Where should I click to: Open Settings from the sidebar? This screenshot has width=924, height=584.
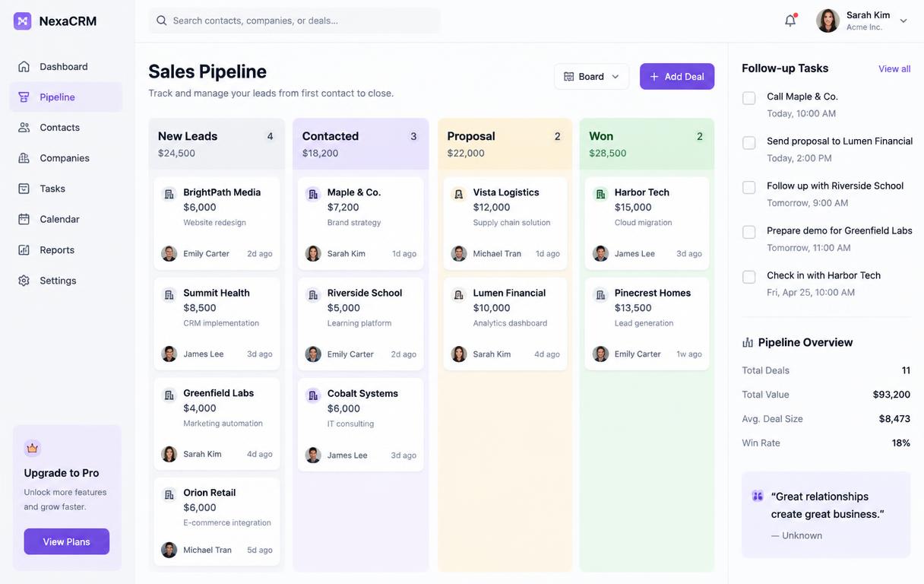pyautogui.click(x=65, y=281)
